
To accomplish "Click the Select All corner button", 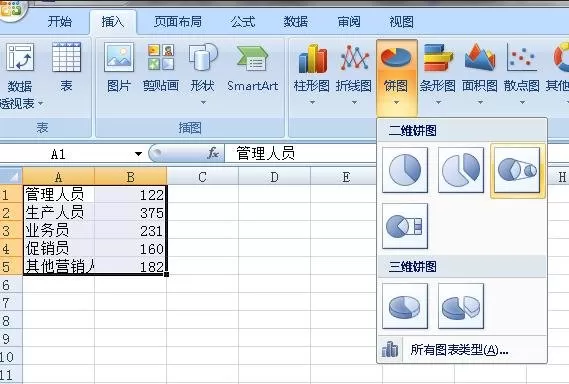I will click(x=11, y=176).
